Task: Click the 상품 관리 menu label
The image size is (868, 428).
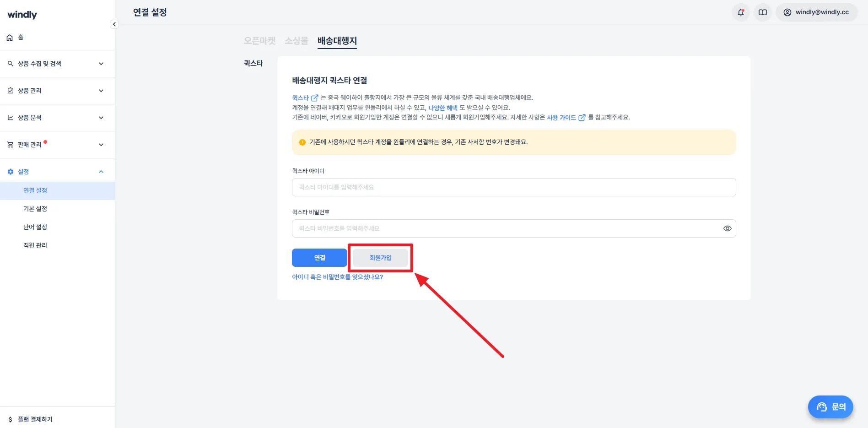Action: pos(30,91)
